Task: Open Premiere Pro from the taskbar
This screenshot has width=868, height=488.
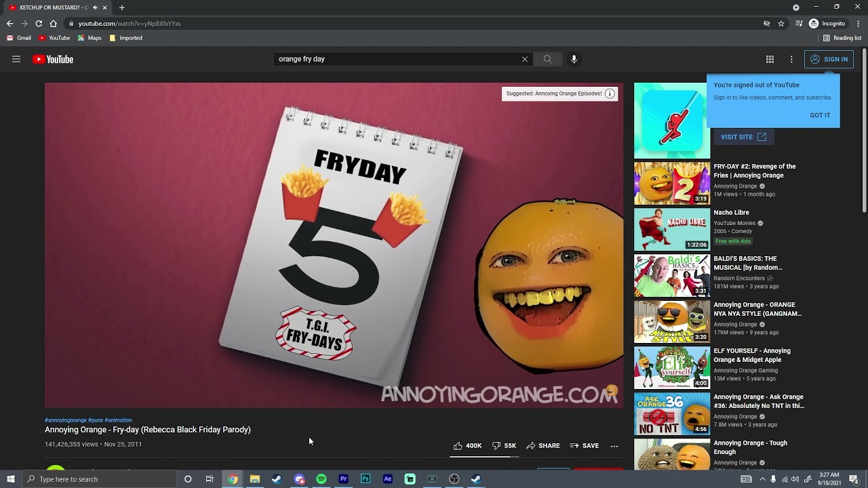Action: (x=344, y=479)
